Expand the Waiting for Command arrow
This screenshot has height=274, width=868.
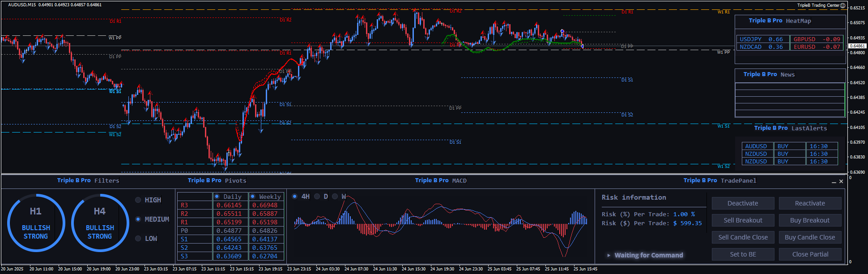(x=608, y=255)
